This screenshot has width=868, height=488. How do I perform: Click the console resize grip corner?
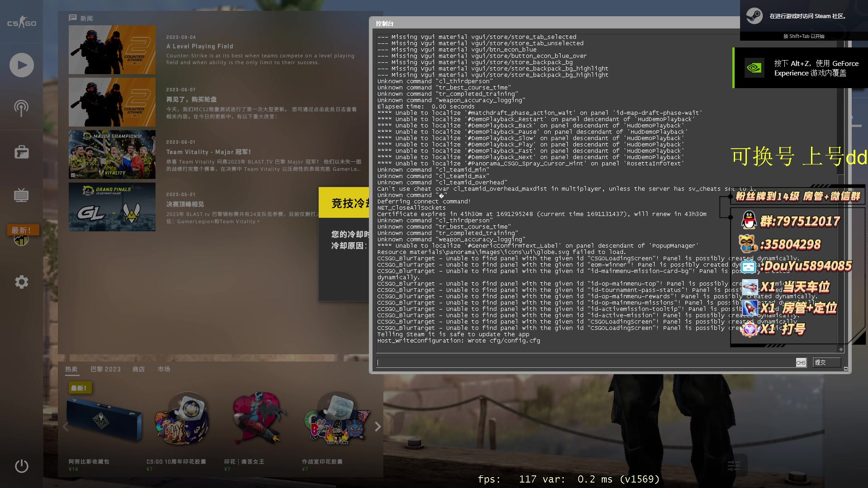coord(846,369)
